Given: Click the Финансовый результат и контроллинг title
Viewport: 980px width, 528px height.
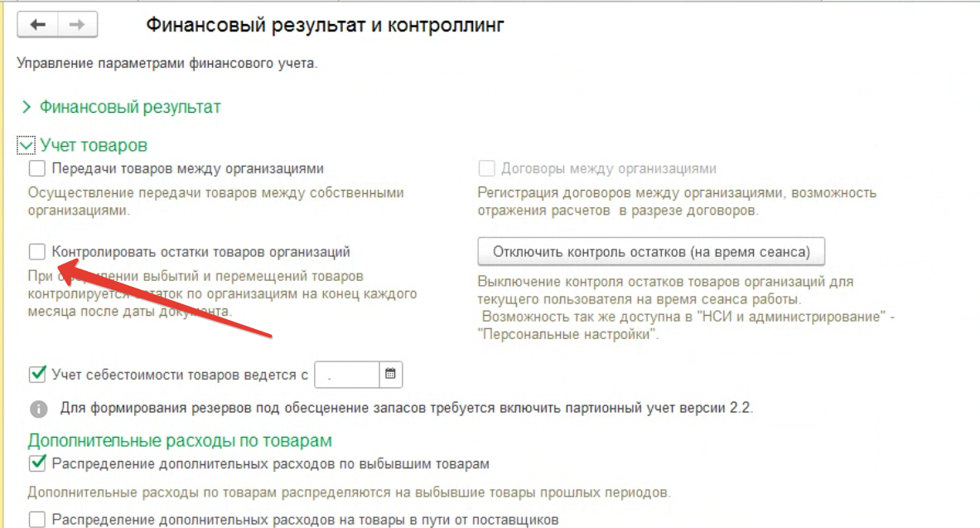Looking at the screenshot, I should (325, 26).
